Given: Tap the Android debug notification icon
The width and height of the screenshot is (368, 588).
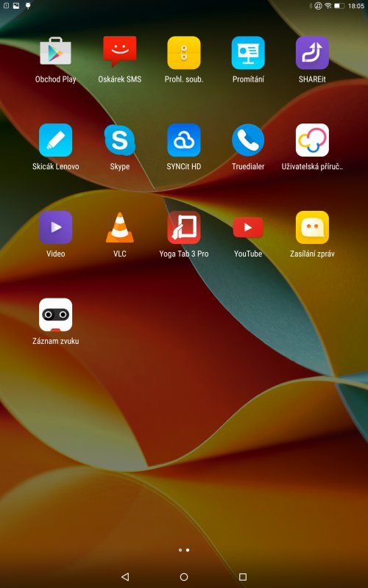Looking at the screenshot, I should tap(27, 6).
